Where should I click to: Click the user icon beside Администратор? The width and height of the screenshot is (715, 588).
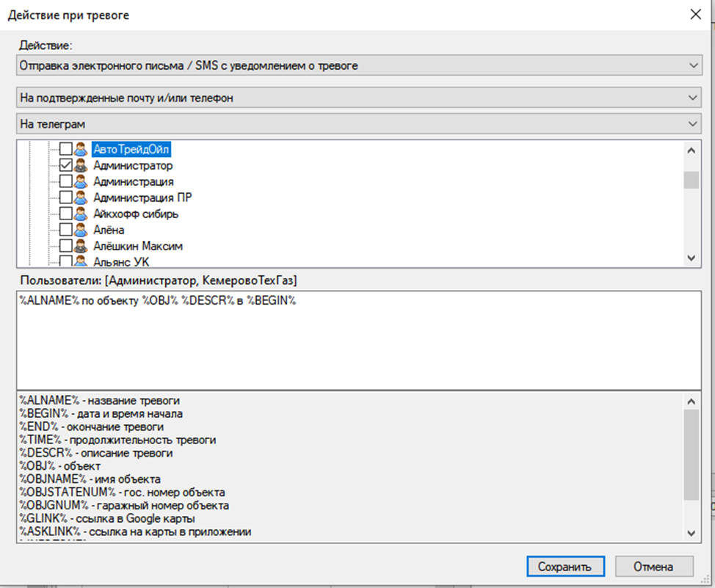tap(81, 166)
